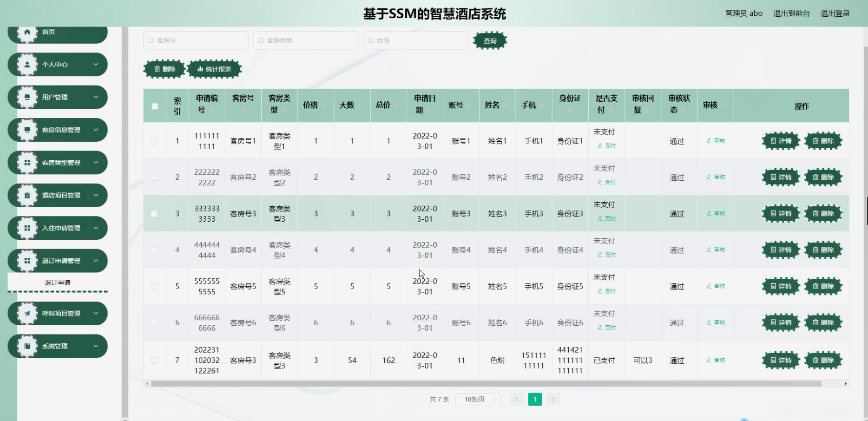Click the 删除 button above the table
868x421 pixels.
(x=164, y=69)
